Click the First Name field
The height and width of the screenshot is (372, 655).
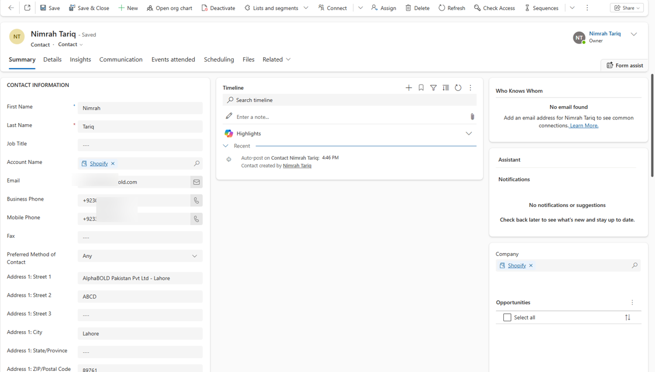140,108
